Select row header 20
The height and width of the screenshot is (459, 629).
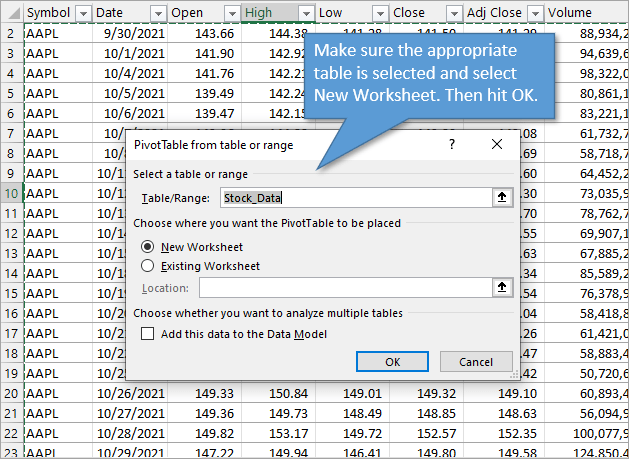coord(10,393)
